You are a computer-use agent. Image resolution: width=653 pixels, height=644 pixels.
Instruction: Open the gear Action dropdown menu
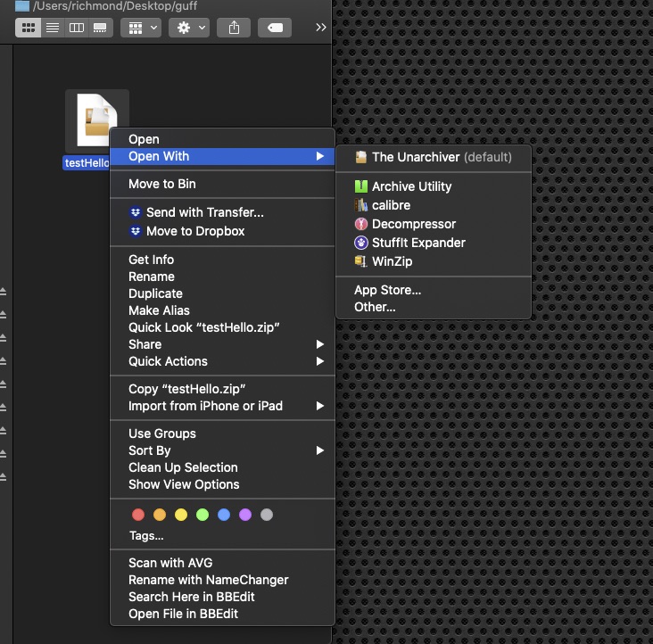click(191, 28)
